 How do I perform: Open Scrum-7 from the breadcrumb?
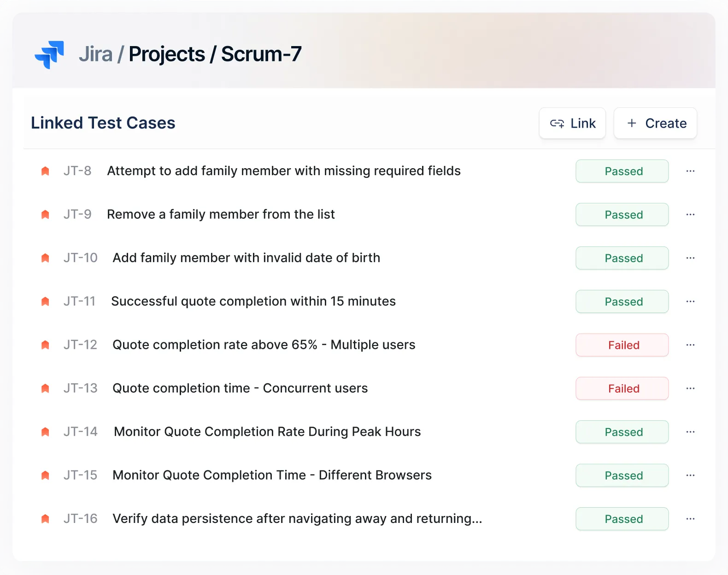coord(261,53)
